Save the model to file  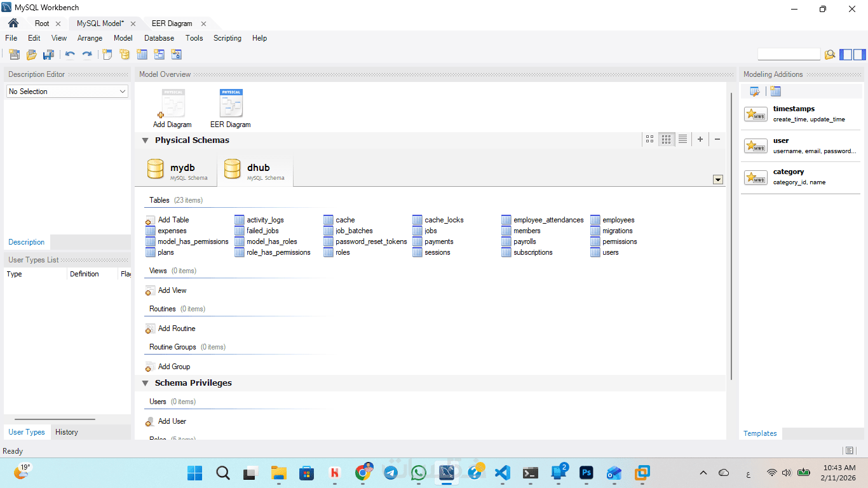[48, 55]
